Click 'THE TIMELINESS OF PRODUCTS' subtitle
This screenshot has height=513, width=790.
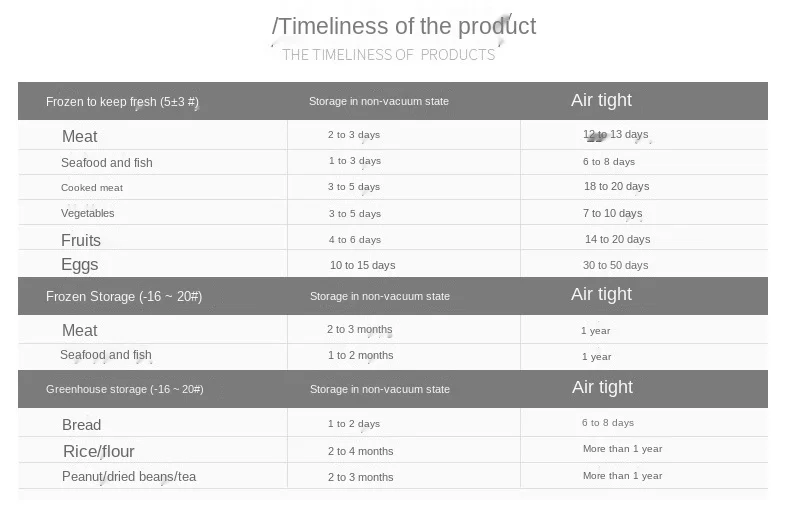[388, 54]
